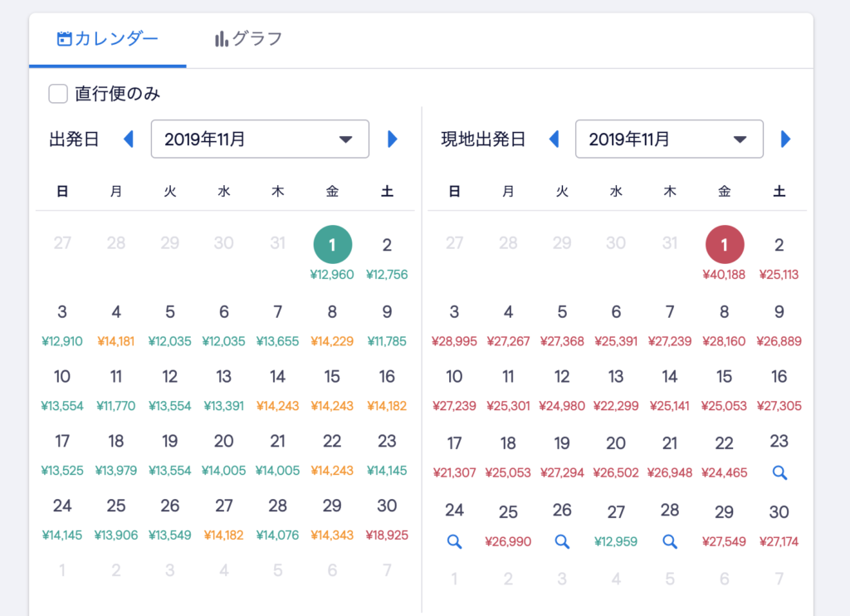Click search icon under return date 24
Image resolution: width=850 pixels, height=616 pixels.
[x=454, y=541]
